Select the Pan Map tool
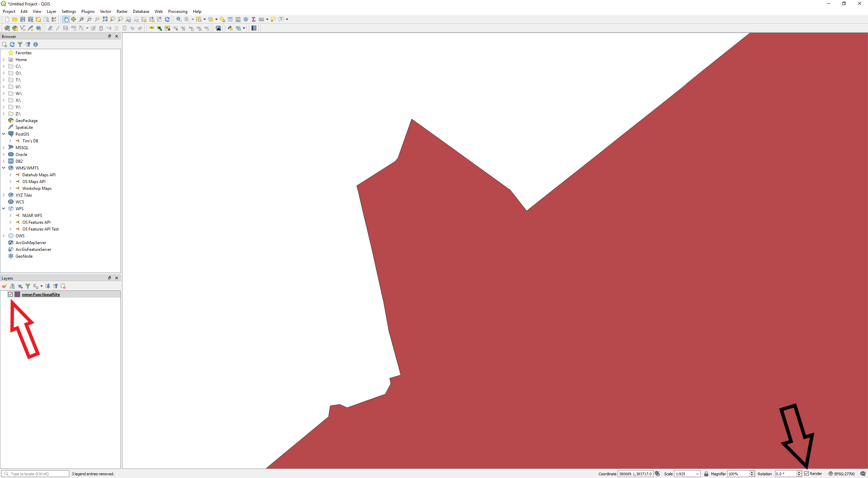 click(66, 19)
